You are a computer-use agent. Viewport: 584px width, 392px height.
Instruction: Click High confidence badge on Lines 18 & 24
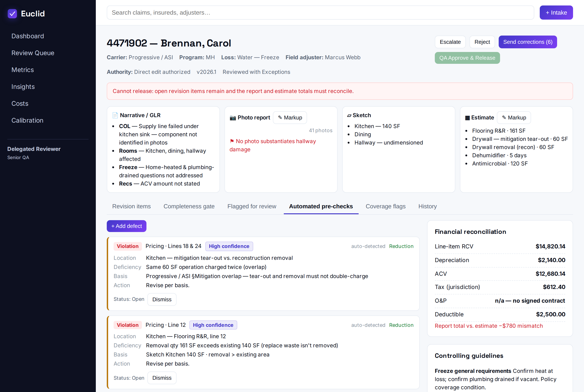(x=229, y=246)
